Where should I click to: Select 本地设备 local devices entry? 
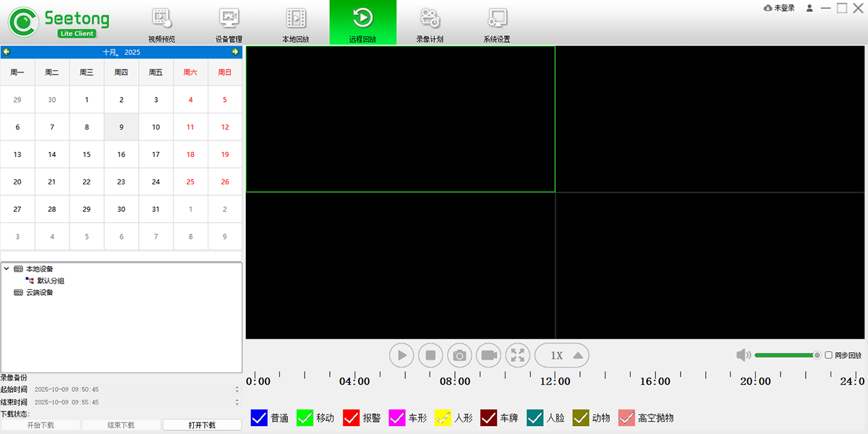click(x=39, y=269)
